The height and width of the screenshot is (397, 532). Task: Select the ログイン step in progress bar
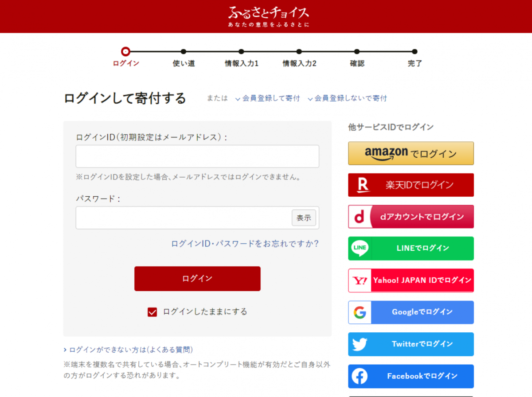pos(126,58)
